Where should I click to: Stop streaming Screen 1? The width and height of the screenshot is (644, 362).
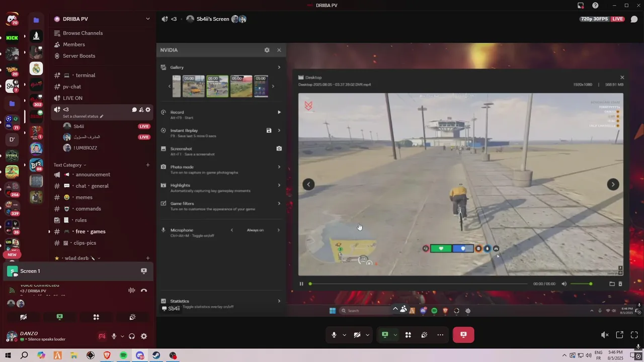144,271
